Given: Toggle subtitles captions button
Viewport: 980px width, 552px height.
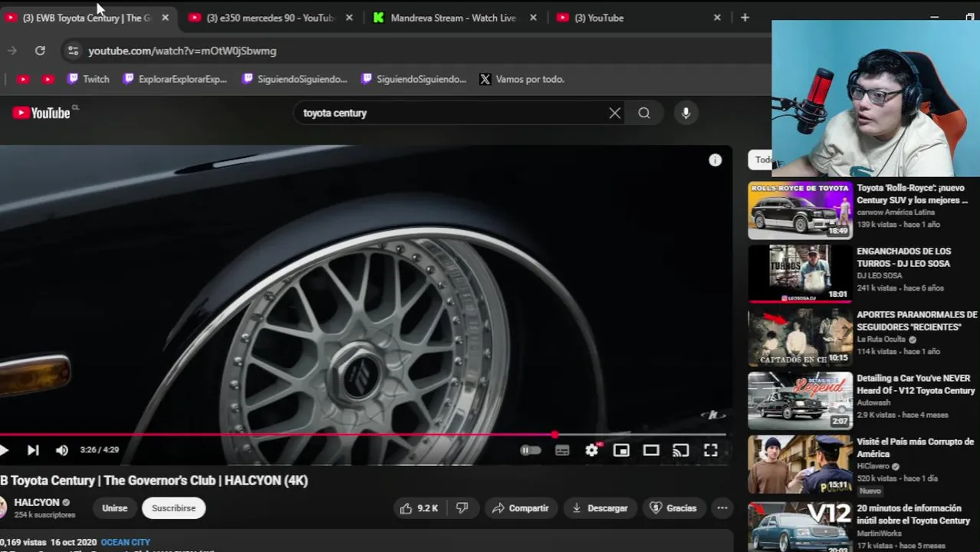Looking at the screenshot, I should click(562, 450).
